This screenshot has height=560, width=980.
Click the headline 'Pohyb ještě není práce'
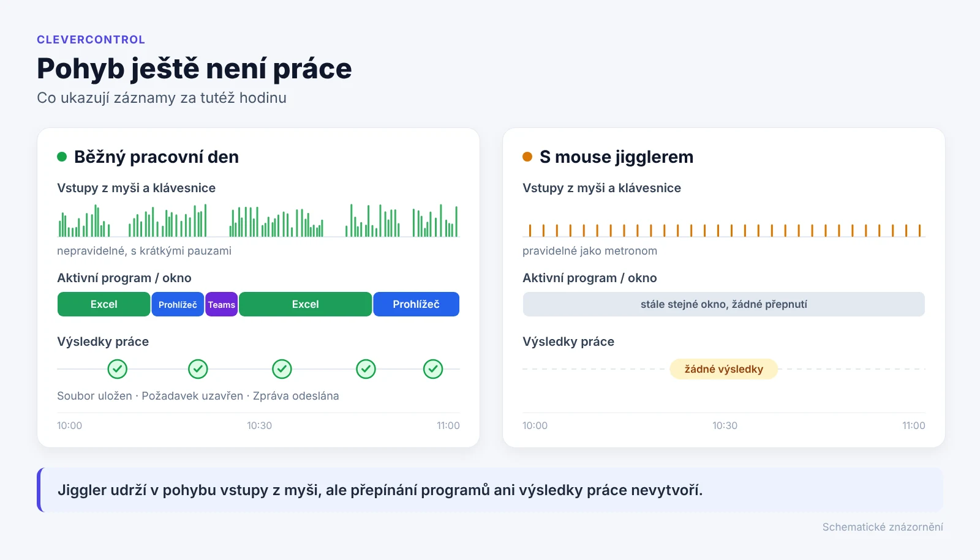pyautogui.click(x=194, y=69)
